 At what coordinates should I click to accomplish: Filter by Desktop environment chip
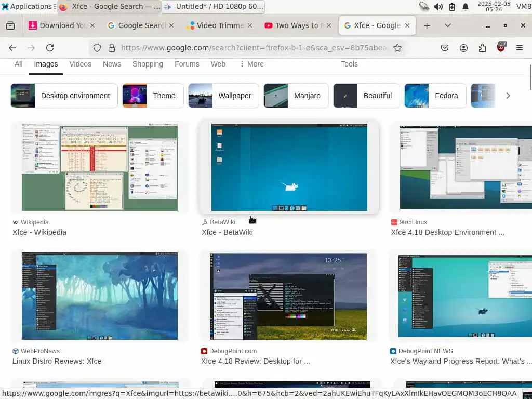tap(64, 96)
